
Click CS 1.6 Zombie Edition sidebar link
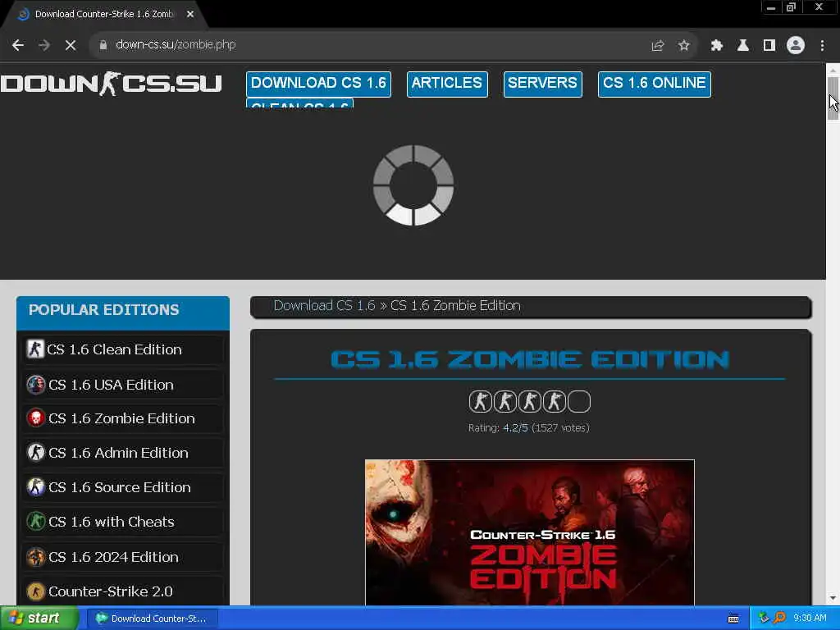[121, 418]
